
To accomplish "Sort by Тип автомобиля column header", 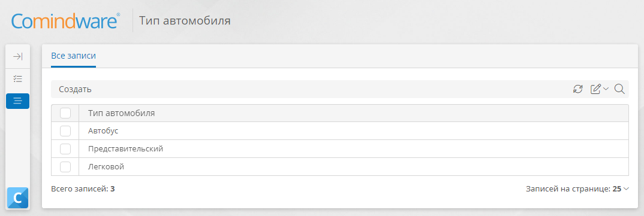I will [x=122, y=113].
